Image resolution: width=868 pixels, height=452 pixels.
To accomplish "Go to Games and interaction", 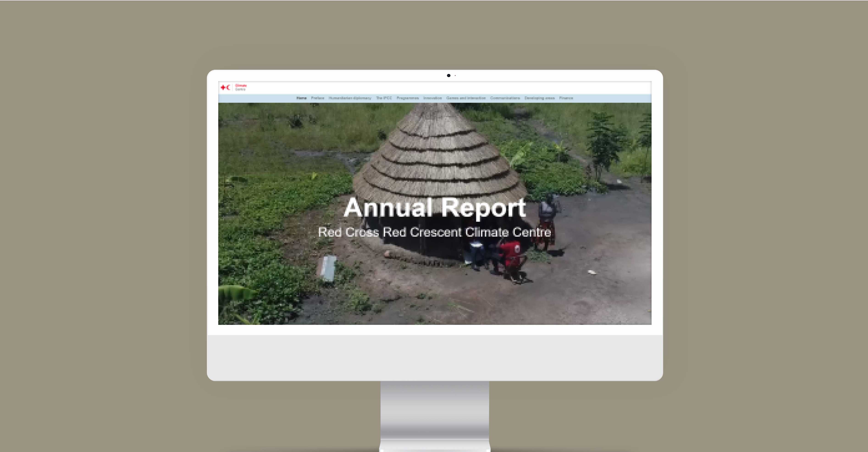I will (x=466, y=98).
